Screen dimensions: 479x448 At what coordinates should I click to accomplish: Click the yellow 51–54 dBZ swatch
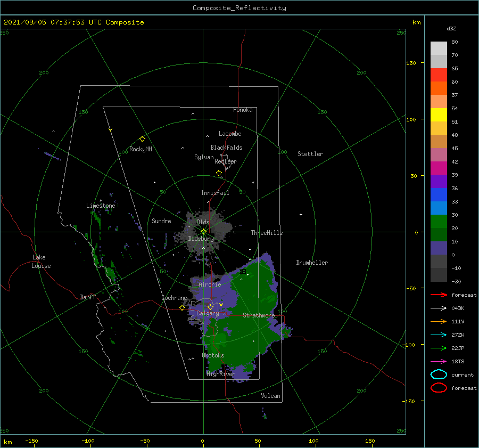coord(439,115)
